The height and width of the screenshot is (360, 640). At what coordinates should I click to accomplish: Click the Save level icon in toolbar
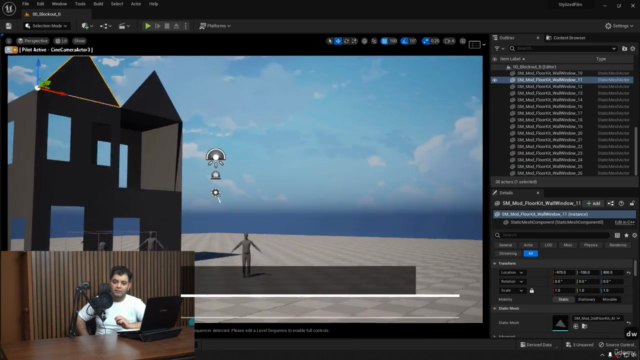tap(9, 26)
